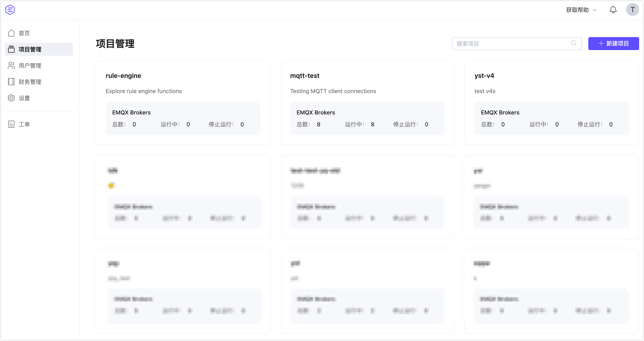This screenshot has width=644, height=341.
Task: Open the rule-engine project card
Action: click(x=183, y=102)
